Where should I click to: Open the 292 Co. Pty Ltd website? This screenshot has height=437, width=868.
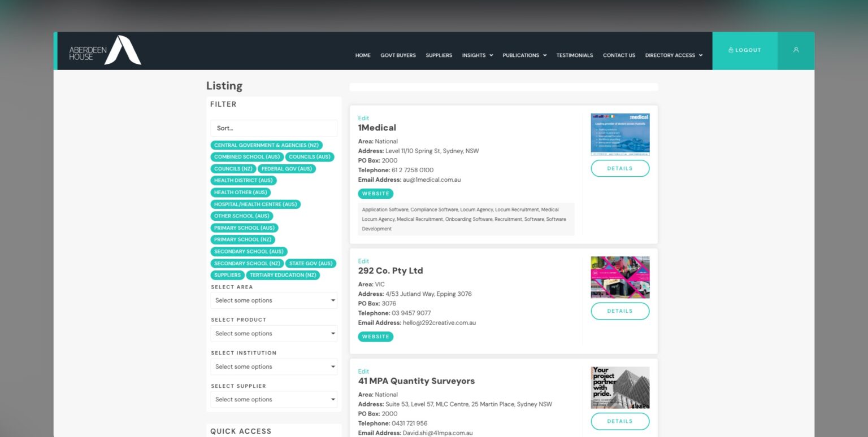click(x=375, y=337)
